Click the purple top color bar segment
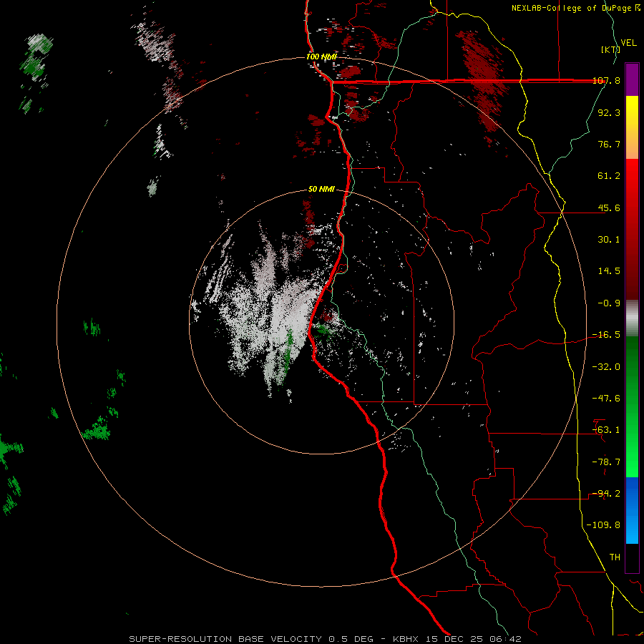 point(632,79)
